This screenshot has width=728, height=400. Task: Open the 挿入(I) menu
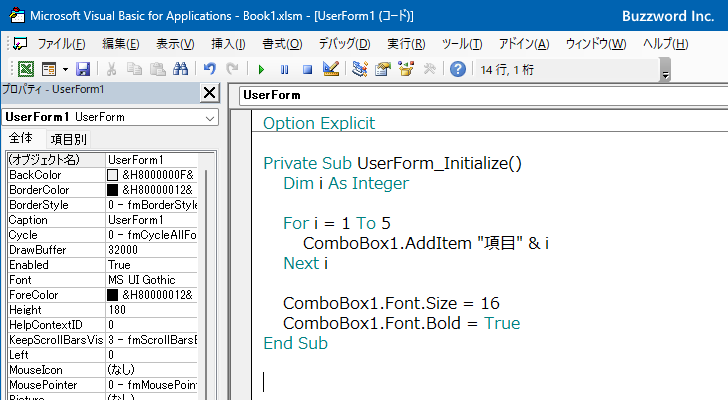coord(228,44)
